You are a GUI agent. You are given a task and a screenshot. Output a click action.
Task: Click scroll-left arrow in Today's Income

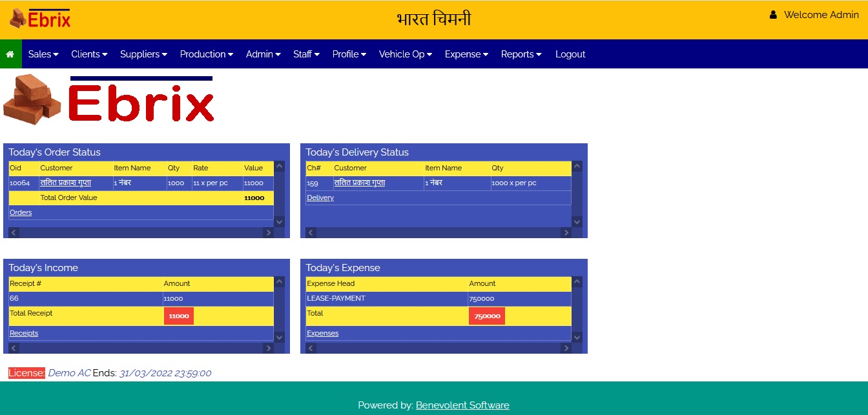(x=14, y=348)
